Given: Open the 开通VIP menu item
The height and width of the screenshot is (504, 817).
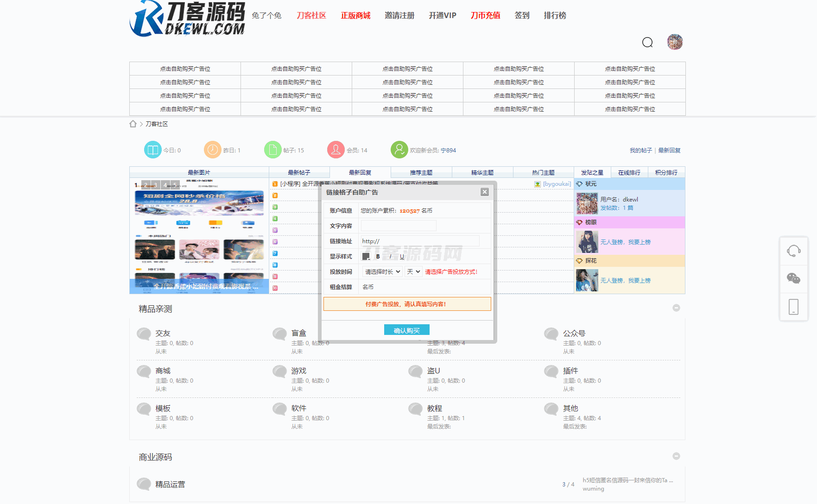Looking at the screenshot, I should 442,15.
